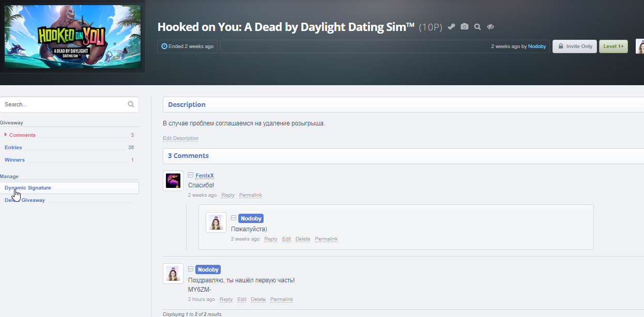The image size is (644, 317).
Task: Open the Permalink of the Пожалуйста) reply
Action: tap(326, 239)
